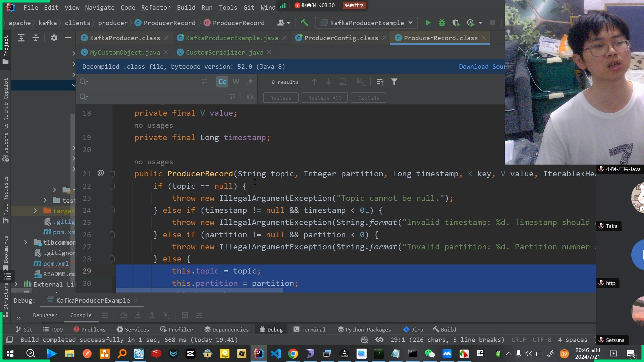Build project with the hammer icon
This screenshot has height=362, width=644.
(x=304, y=23)
